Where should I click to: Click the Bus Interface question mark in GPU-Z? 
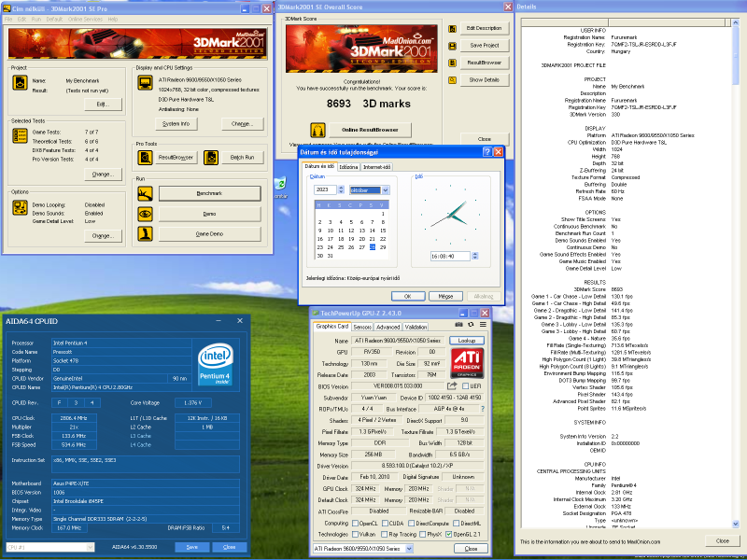pos(483,409)
